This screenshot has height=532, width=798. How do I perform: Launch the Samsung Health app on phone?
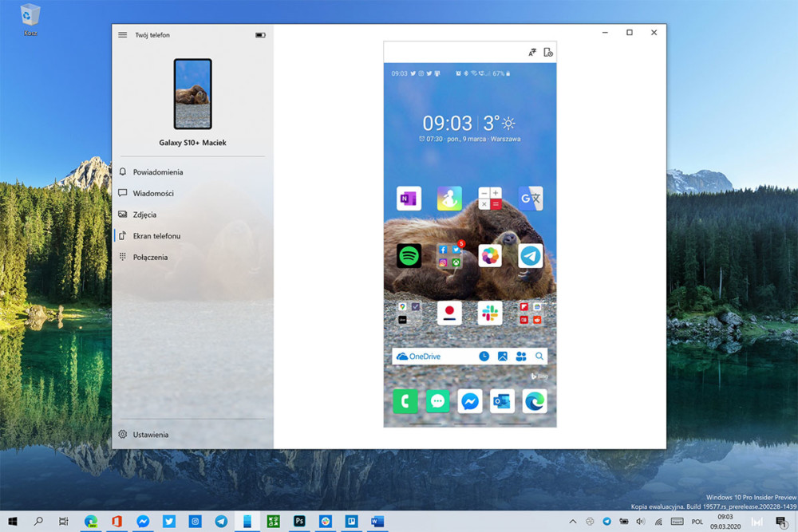[x=449, y=199]
